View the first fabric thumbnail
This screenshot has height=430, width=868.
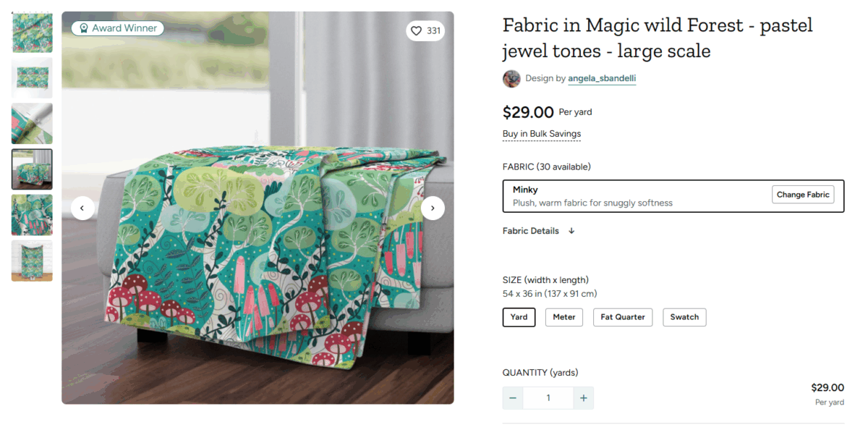(32, 33)
